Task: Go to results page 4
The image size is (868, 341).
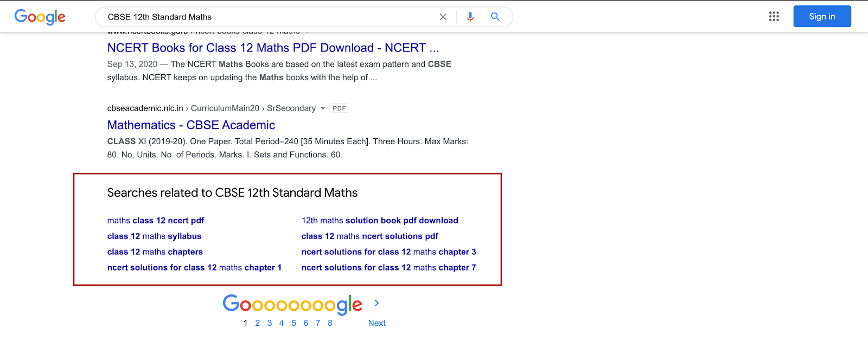Action: click(x=282, y=323)
